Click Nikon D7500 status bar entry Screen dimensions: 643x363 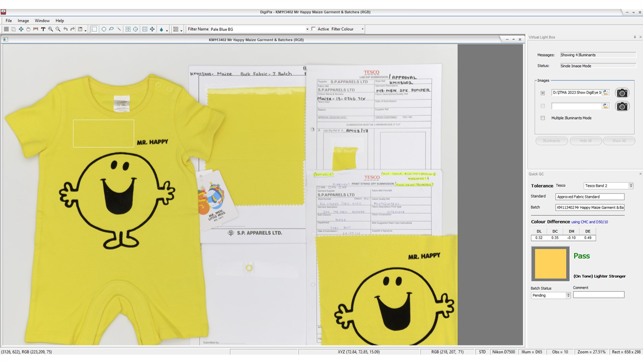[503, 352]
